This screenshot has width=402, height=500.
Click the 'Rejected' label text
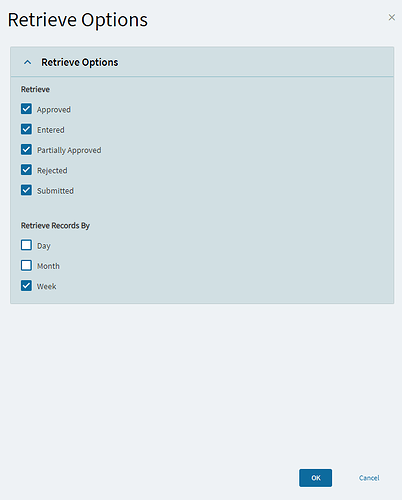52,171
